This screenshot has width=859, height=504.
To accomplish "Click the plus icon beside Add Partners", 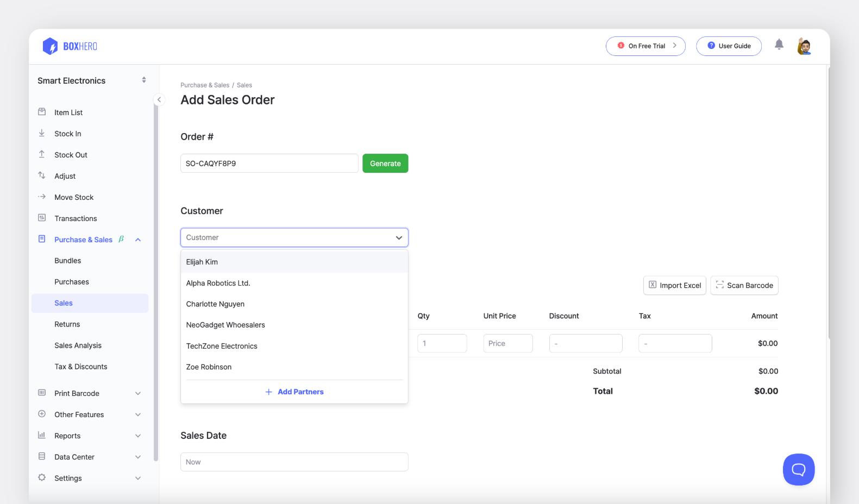I will tap(268, 392).
